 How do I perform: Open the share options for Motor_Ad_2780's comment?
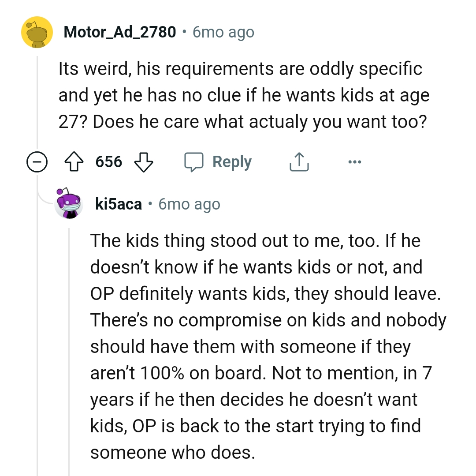click(299, 161)
